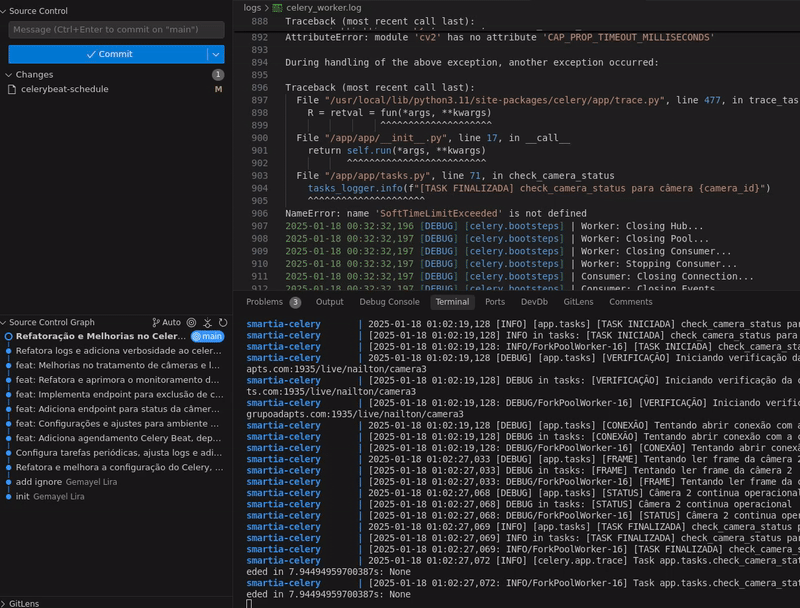Screen dimensions: 800x608
Task: Click the celery_worker.log breadcrumb
Action: coord(323,8)
